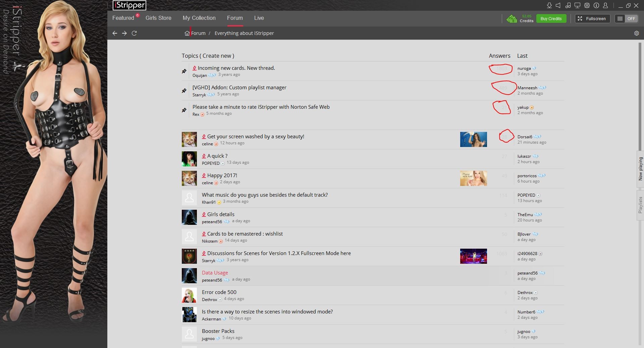This screenshot has width=644, height=348.
Task: Click Forum breadcrumb link
Action: point(198,33)
